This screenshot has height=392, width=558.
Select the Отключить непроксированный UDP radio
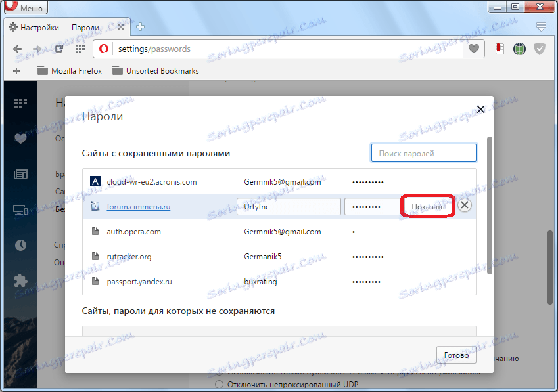point(220,385)
